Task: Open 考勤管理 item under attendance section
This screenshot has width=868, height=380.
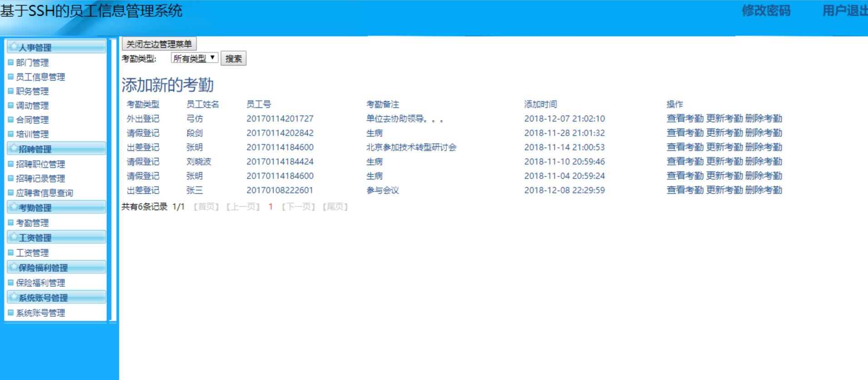Action: click(x=32, y=223)
